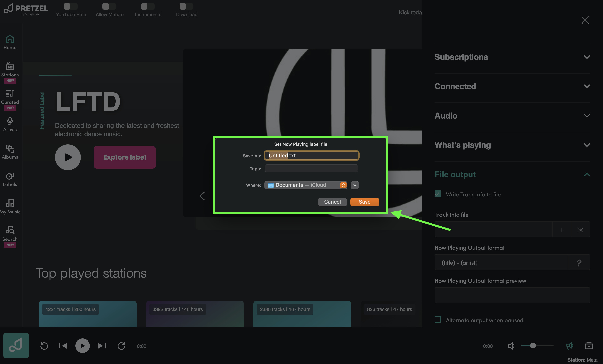Image resolution: width=603 pixels, height=364 pixels.
Task: Click the Save As filename field
Action: 311,156
